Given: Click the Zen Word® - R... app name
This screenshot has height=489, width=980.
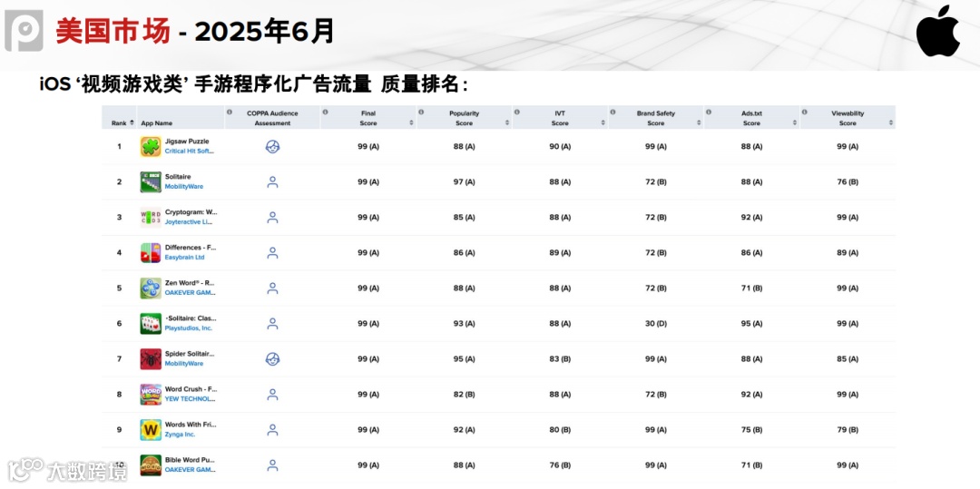Looking at the screenshot, I should pyautogui.click(x=191, y=283).
